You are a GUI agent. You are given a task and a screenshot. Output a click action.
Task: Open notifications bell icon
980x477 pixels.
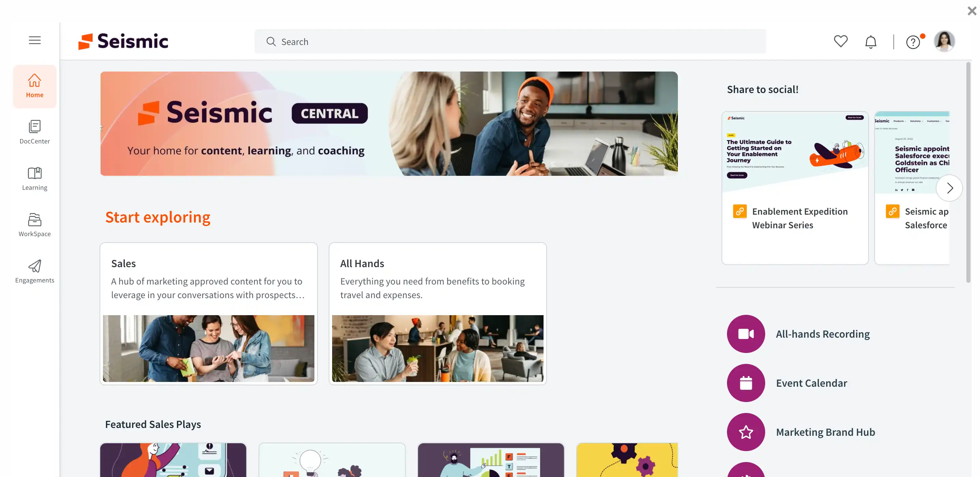click(871, 42)
